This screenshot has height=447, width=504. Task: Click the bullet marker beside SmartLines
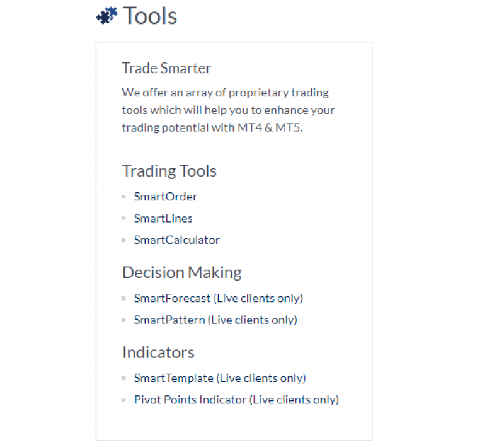123,218
